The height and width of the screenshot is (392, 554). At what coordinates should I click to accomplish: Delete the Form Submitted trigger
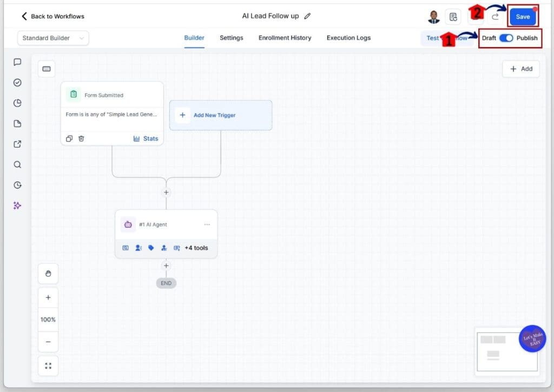[x=81, y=138]
